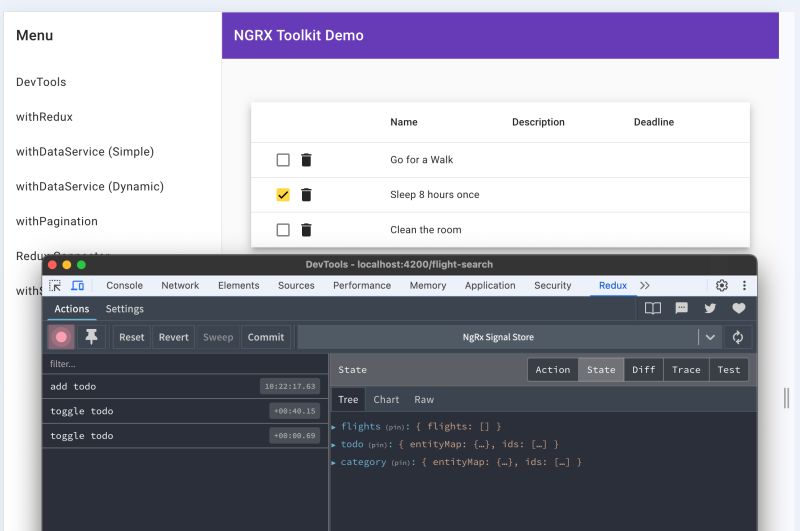800x531 pixels.
Task: Toggle the inspect element picker icon
Action: (x=55, y=286)
